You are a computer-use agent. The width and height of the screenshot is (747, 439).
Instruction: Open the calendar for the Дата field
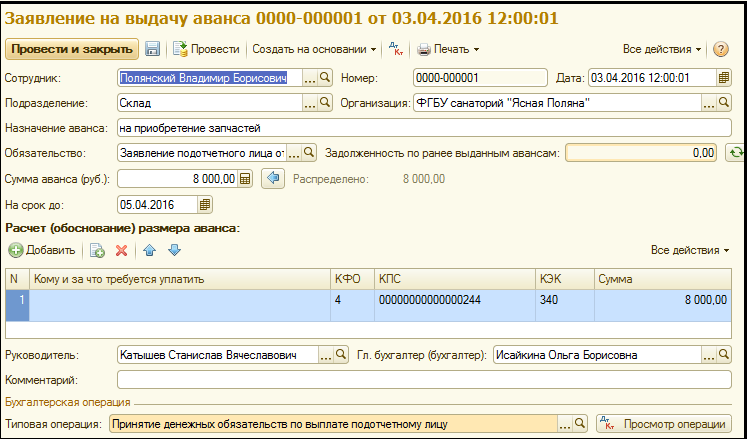pyautogui.click(x=724, y=78)
